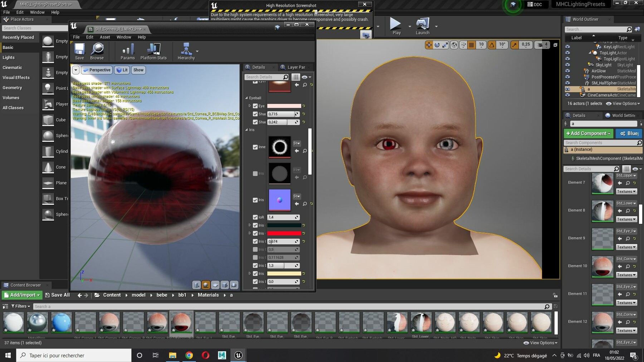Open the Asset menu in material editor

105,37
